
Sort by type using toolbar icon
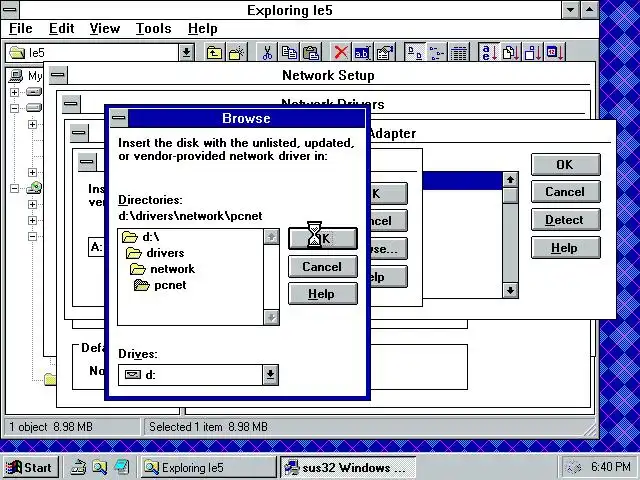[511, 53]
